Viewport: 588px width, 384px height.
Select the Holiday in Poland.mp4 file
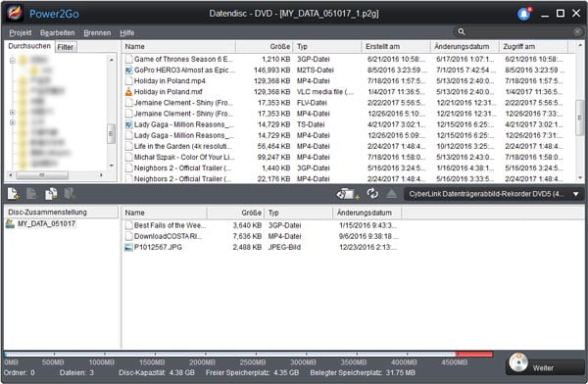pyautogui.click(x=170, y=80)
